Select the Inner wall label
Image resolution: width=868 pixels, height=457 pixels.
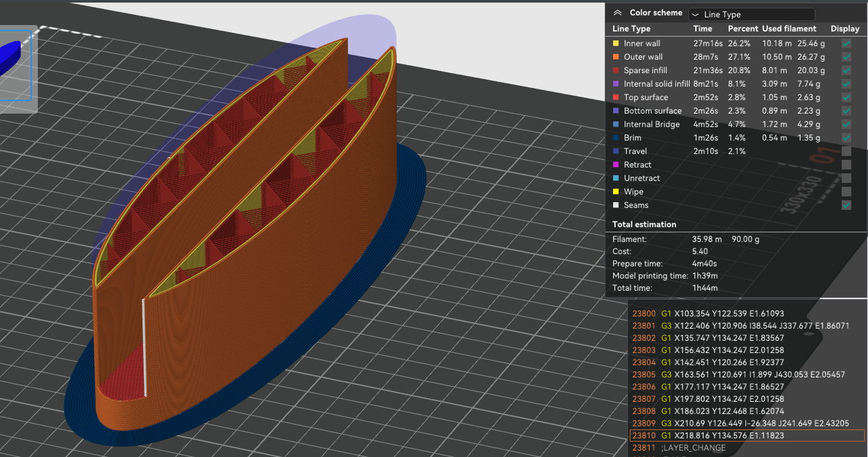pyautogui.click(x=642, y=44)
